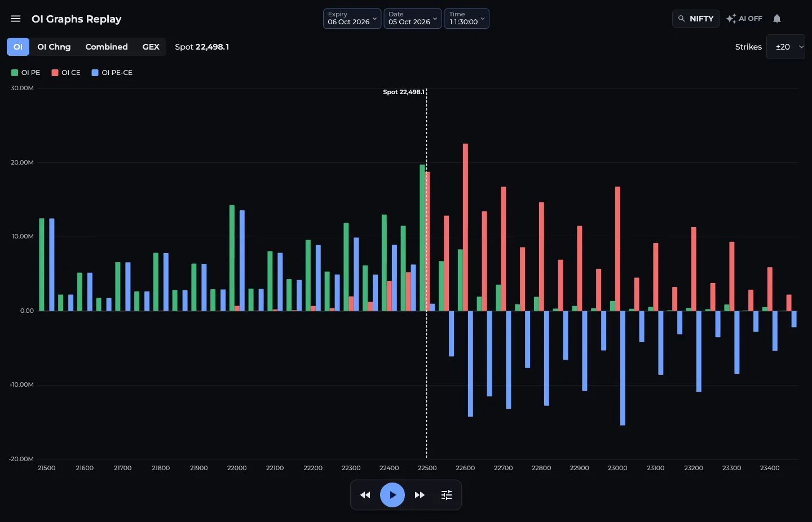Toggle OI PE-CE series in the legend
This screenshot has height=522, width=812.
tap(112, 73)
